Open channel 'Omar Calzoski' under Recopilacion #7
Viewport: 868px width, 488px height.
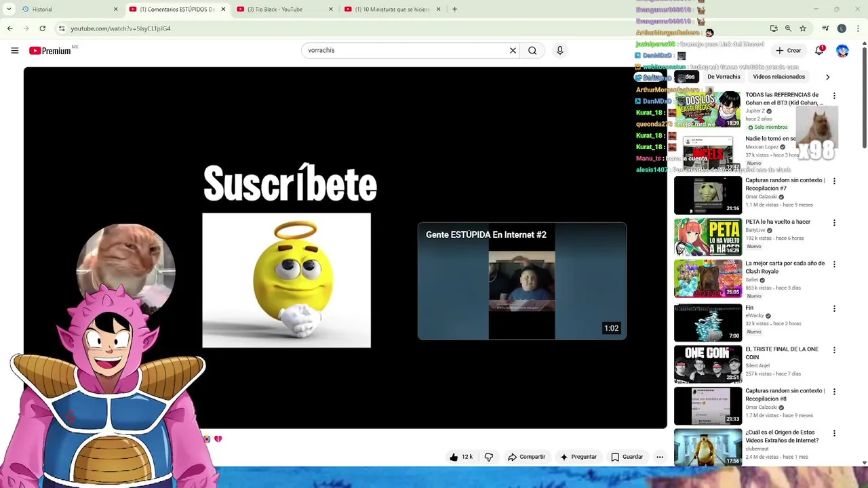761,197
